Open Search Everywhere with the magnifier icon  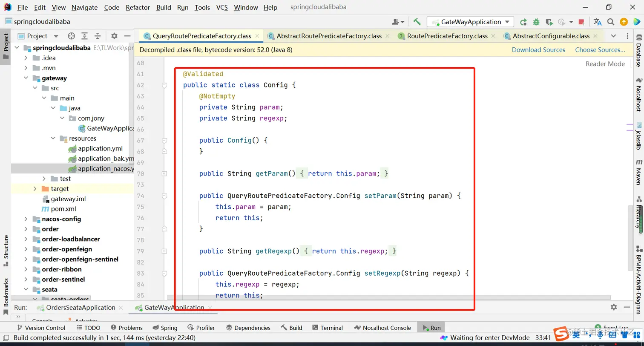pos(611,22)
